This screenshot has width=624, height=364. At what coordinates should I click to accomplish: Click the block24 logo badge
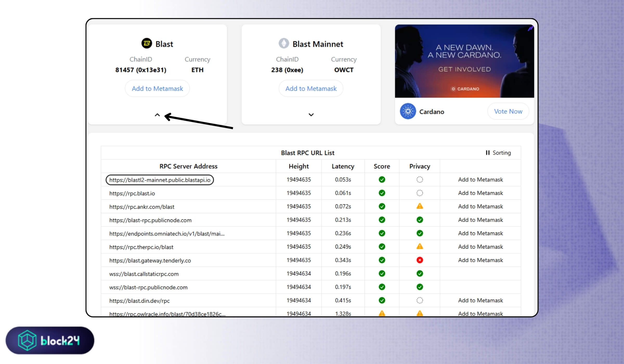pyautogui.click(x=50, y=340)
